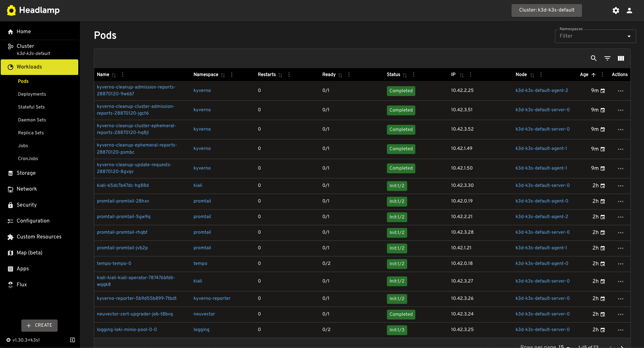This screenshot has width=644, height=348.
Task: Click calendar icon next to kiali-65dc7b47dc-hg88d age
Action: (603, 186)
